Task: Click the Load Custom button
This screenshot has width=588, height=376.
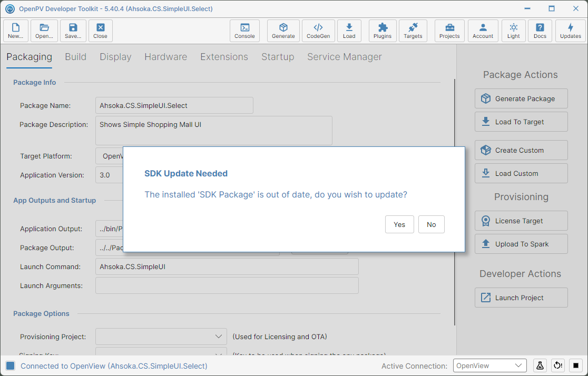Action: click(x=521, y=174)
